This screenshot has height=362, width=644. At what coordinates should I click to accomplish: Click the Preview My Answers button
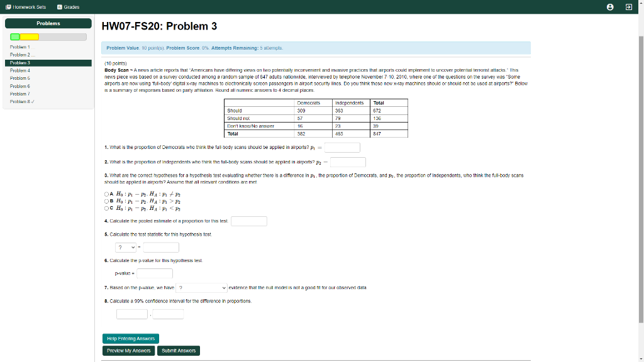[x=129, y=350]
